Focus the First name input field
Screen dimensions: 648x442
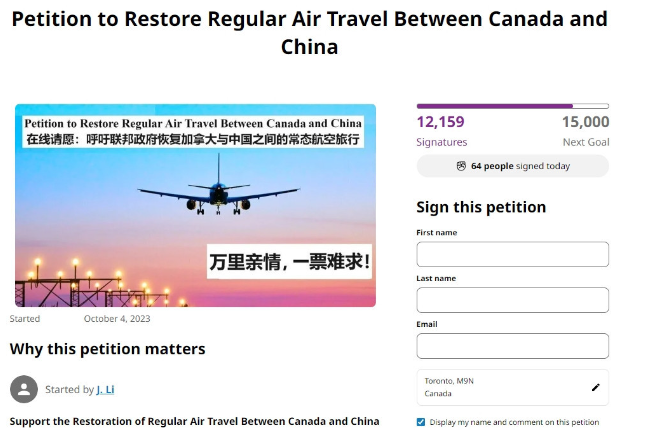(512, 254)
